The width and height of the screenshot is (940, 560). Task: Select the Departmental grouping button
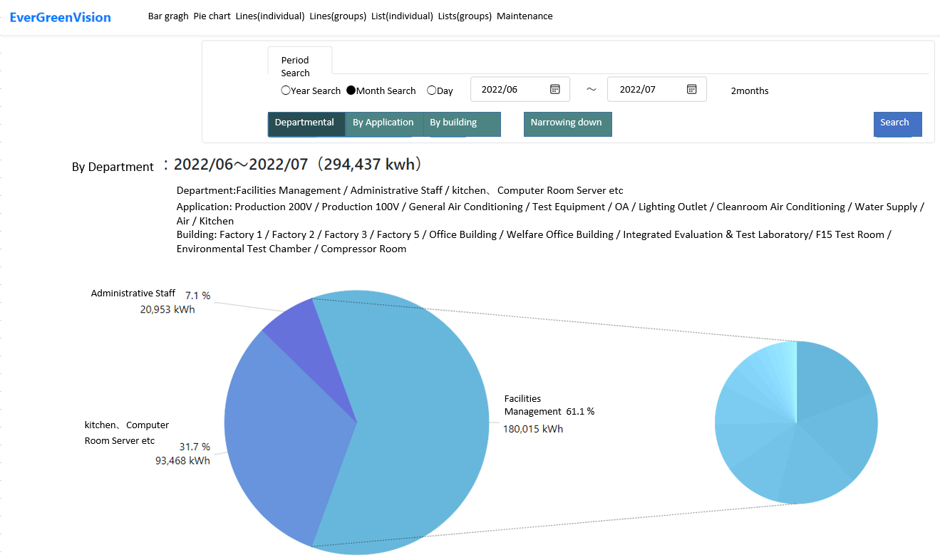(x=306, y=124)
